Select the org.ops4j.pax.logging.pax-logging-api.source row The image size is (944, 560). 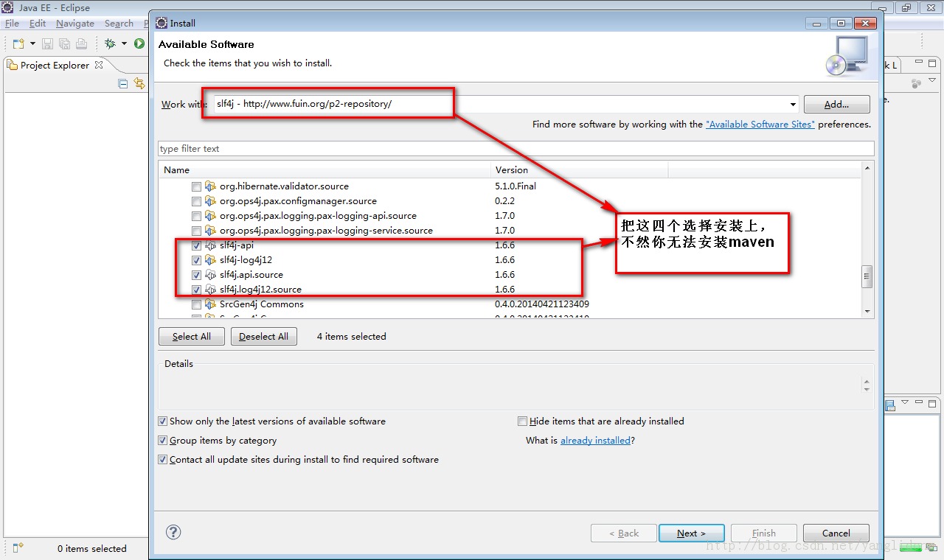510,216
